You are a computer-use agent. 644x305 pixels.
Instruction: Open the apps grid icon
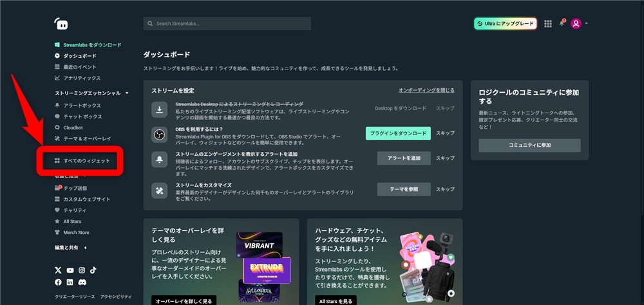pos(548,24)
